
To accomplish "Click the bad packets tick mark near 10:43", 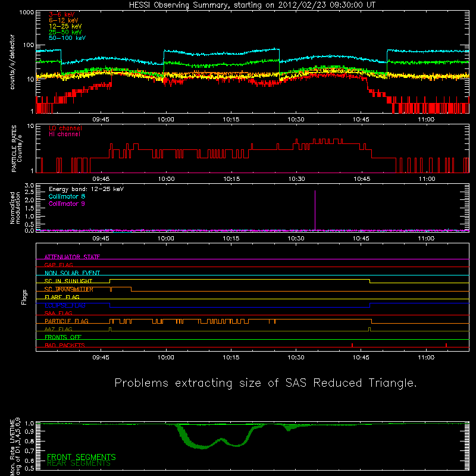I will [x=352, y=345].
